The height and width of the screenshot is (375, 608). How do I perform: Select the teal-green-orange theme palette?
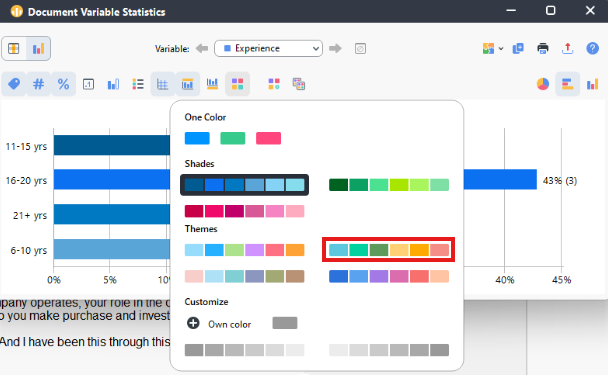click(389, 250)
